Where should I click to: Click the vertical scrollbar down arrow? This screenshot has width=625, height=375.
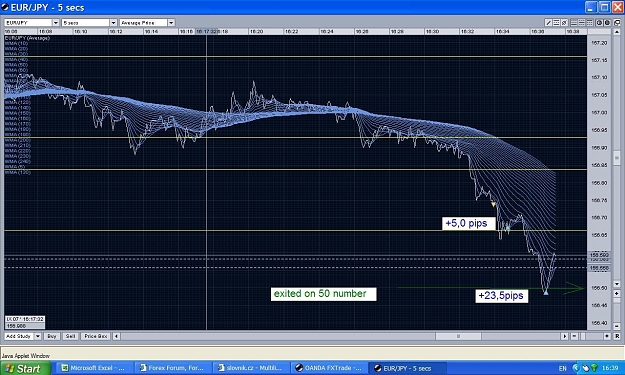click(617, 284)
